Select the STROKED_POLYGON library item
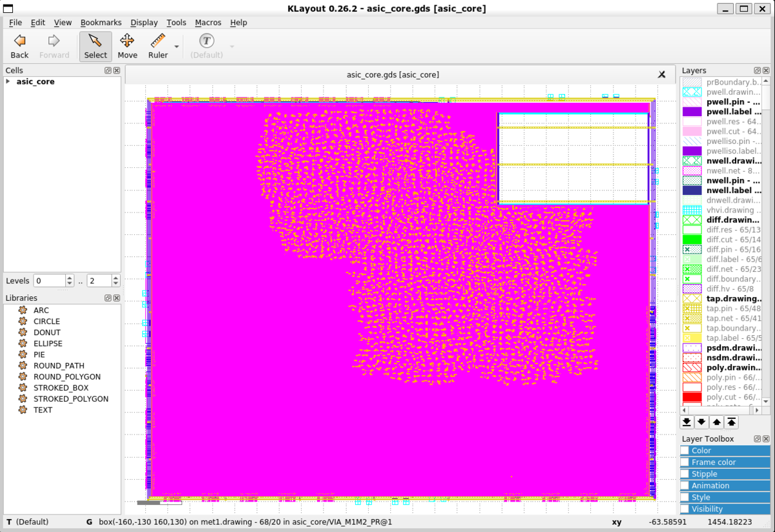The height and width of the screenshot is (532, 775). (71, 398)
